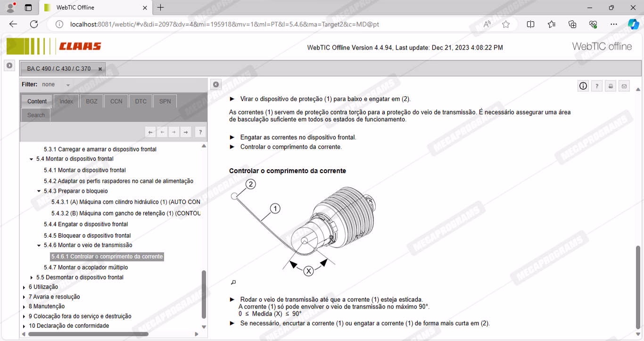Add this page to browser favorites
This screenshot has height=341, width=644.
[506, 24]
